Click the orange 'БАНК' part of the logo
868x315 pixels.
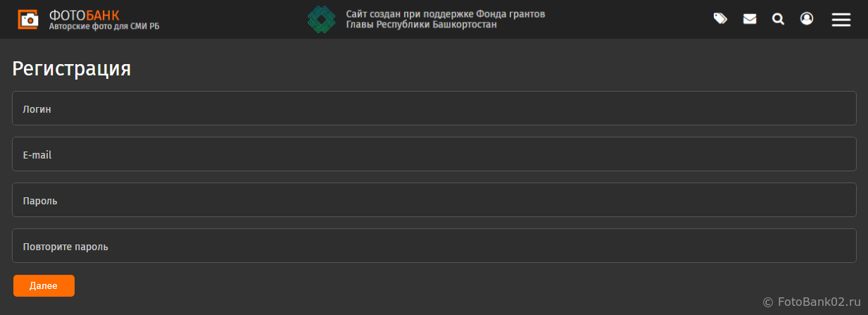pos(103,15)
